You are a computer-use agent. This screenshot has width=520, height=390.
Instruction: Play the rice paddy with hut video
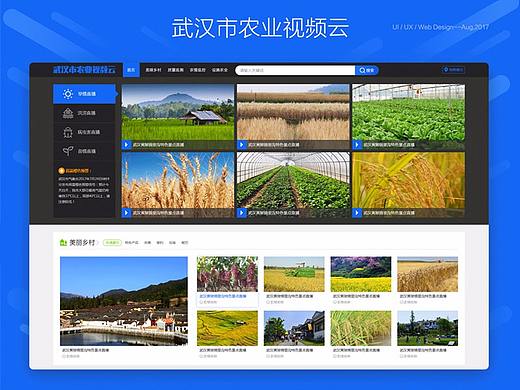coord(126,145)
